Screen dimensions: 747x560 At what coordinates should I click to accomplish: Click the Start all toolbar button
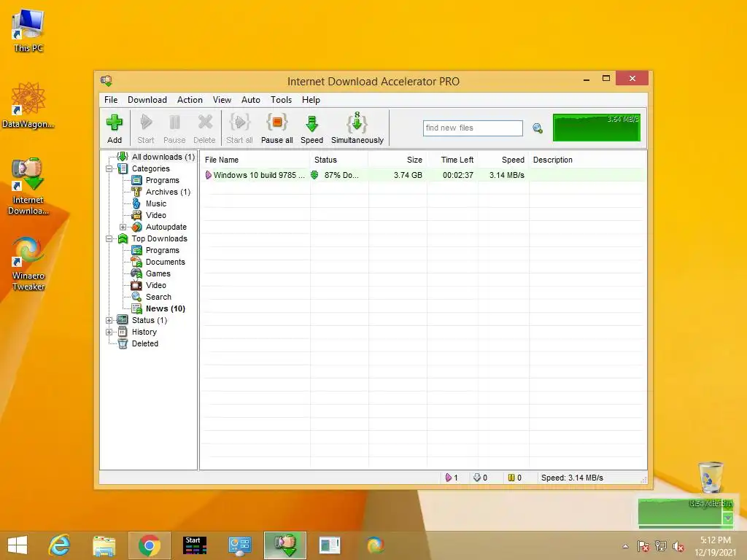pos(239,128)
